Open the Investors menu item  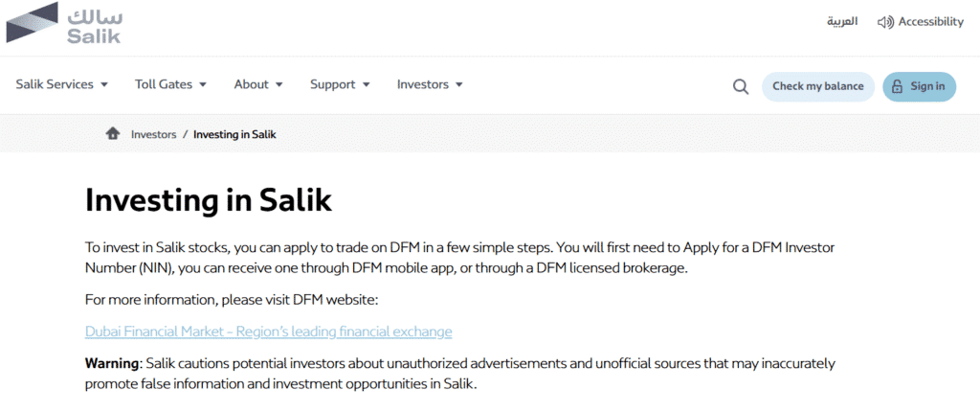(430, 84)
